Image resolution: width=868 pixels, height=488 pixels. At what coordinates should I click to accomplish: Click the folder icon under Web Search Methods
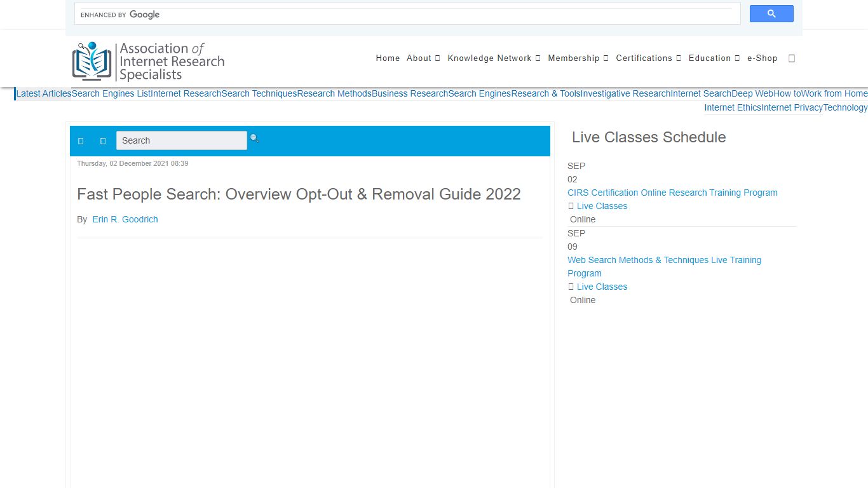click(x=571, y=287)
